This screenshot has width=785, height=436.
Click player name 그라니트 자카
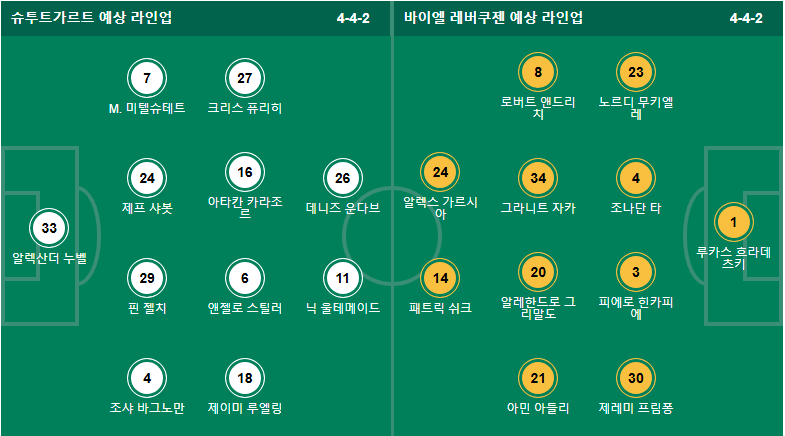538,208
